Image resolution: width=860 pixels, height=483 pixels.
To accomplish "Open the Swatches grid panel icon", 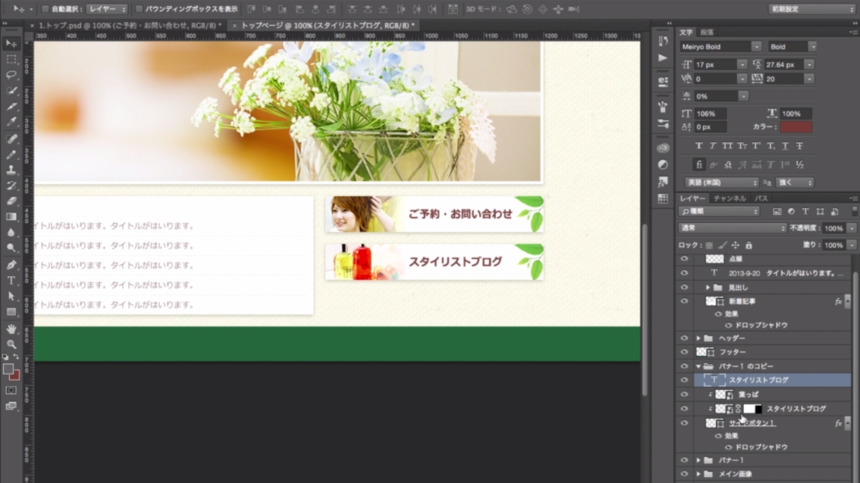I will (x=663, y=198).
